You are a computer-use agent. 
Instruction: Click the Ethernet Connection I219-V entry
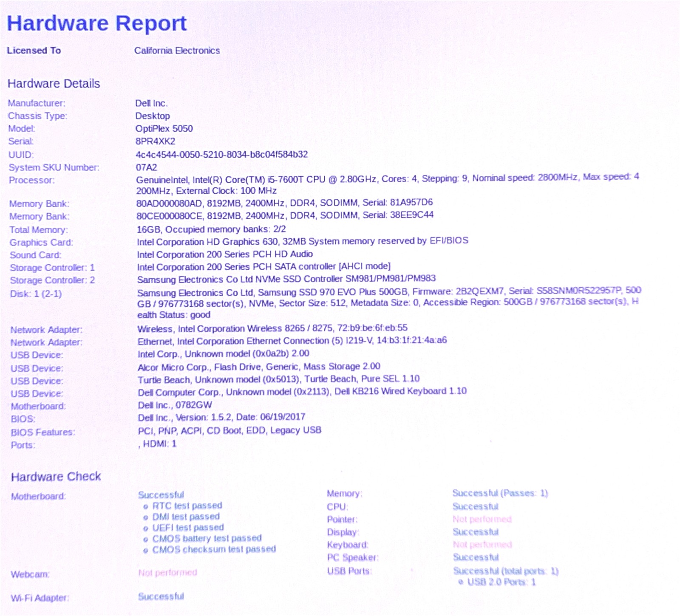click(292, 341)
